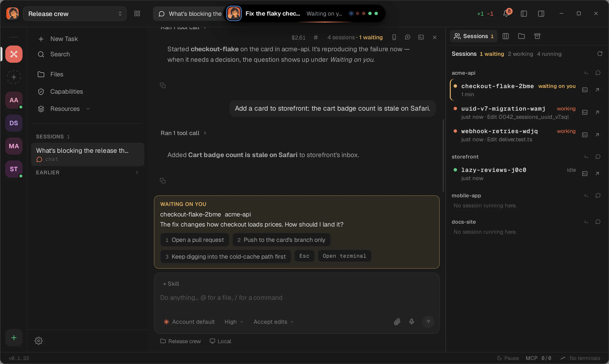Start a chat in the storefront project
The image size is (609, 364).
pyautogui.click(x=598, y=156)
